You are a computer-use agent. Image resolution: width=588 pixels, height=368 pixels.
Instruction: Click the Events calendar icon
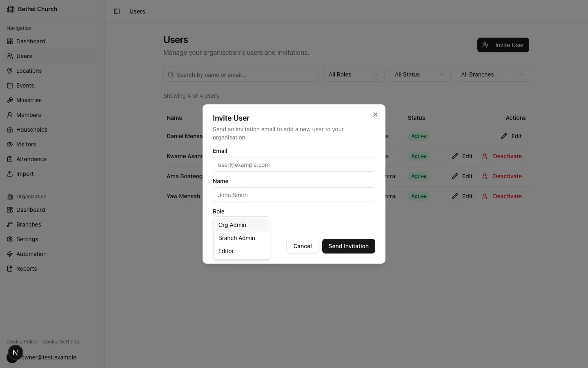coord(10,85)
